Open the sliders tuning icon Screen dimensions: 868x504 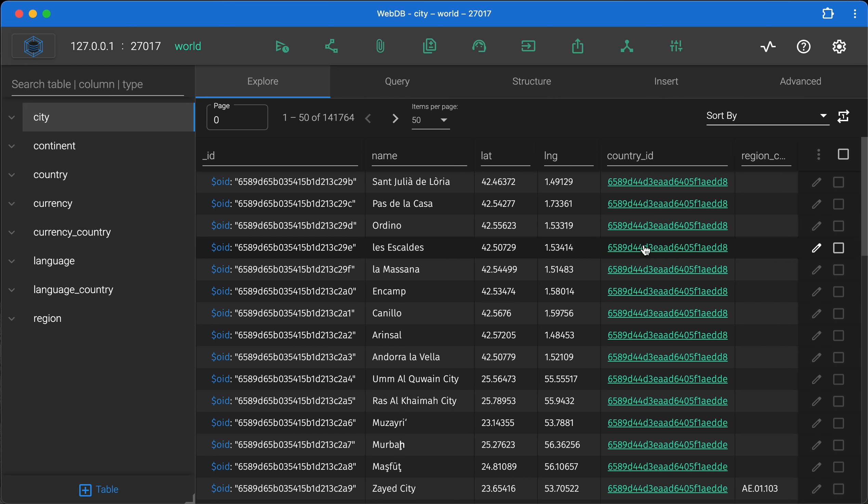click(676, 46)
